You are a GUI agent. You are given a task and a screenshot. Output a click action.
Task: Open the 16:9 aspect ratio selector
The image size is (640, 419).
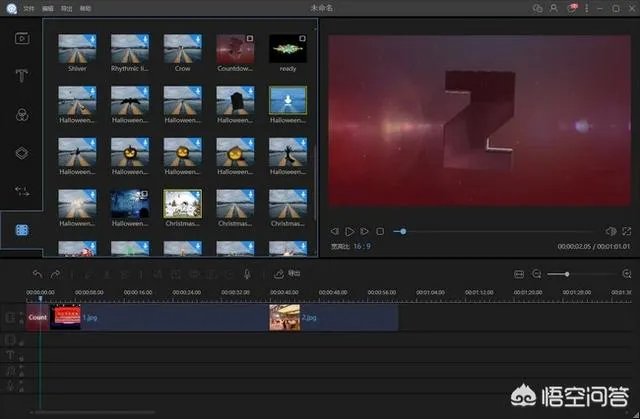(x=362, y=245)
